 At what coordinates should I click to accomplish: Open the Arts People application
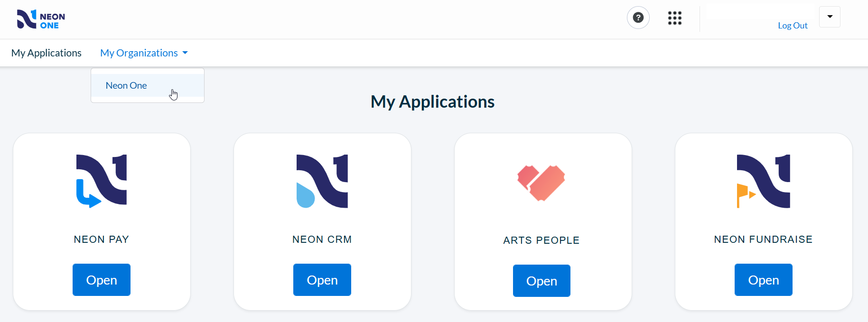pyautogui.click(x=541, y=281)
